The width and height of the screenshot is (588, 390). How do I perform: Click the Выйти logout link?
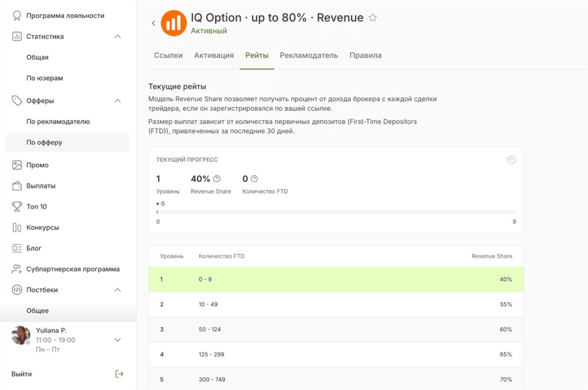click(22, 374)
